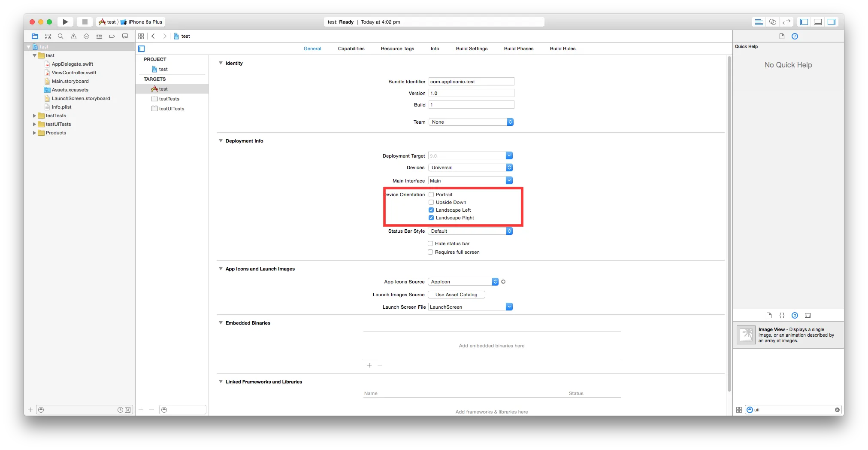Open the Symbol navigator
Screen dimensions: 868x450
[48, 36]
